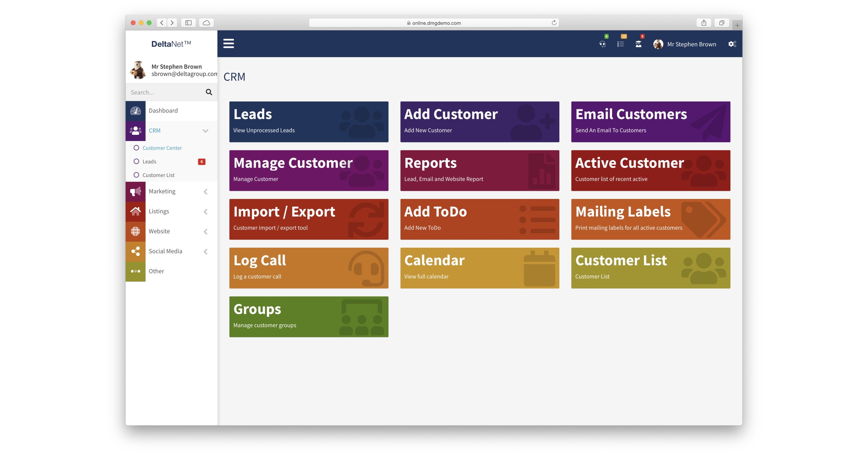Open the Dashboard sidebar item

(x=163, y=111)
